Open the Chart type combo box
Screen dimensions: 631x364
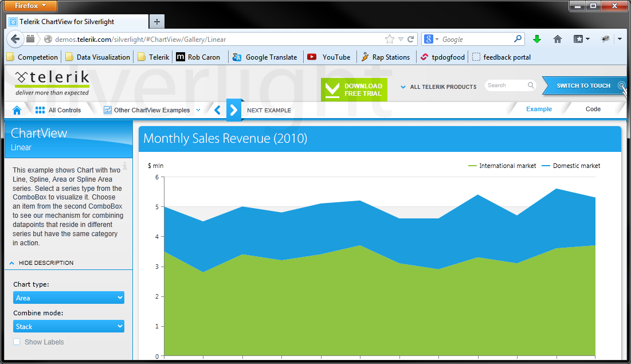pyautogui.click(x=68, y=298)
